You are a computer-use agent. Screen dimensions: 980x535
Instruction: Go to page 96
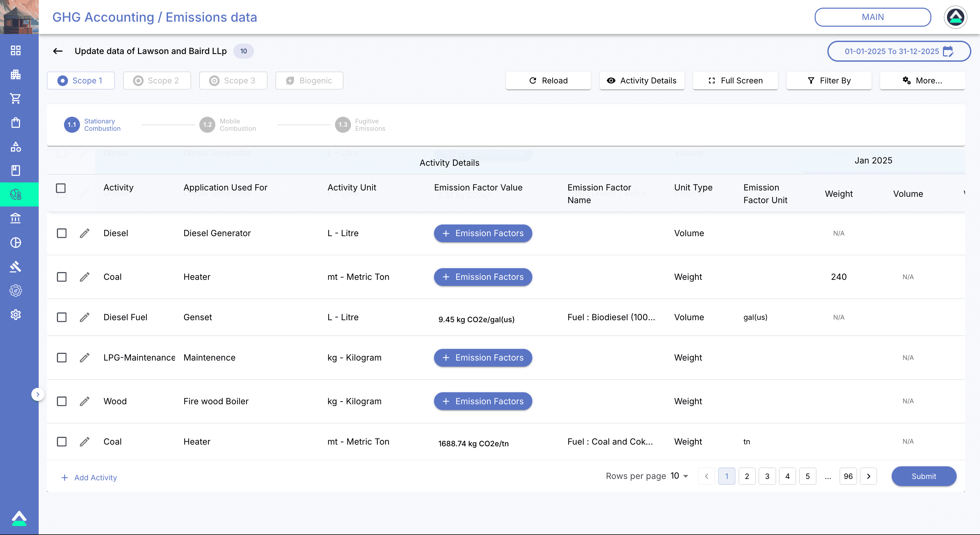[848, 476]
